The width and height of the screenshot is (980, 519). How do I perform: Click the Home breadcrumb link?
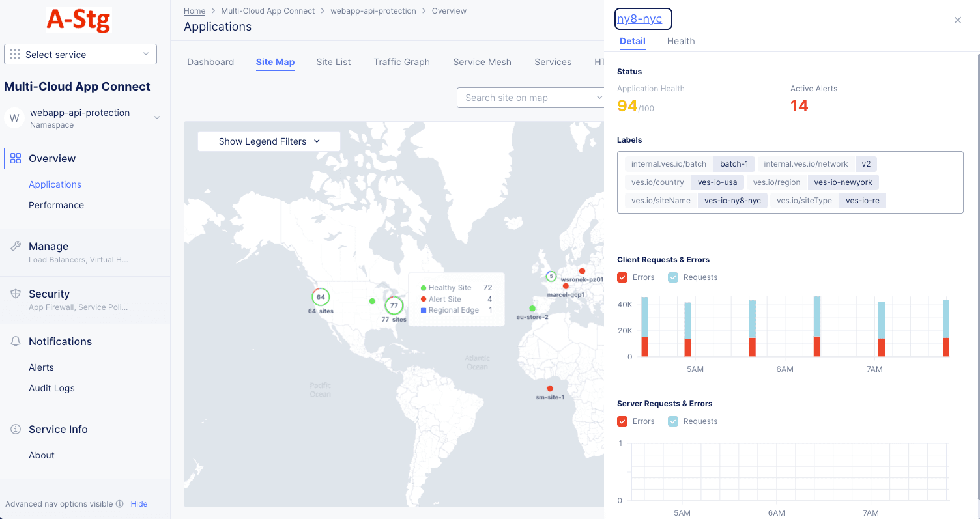pyautogui.click(x=194, y=10)
